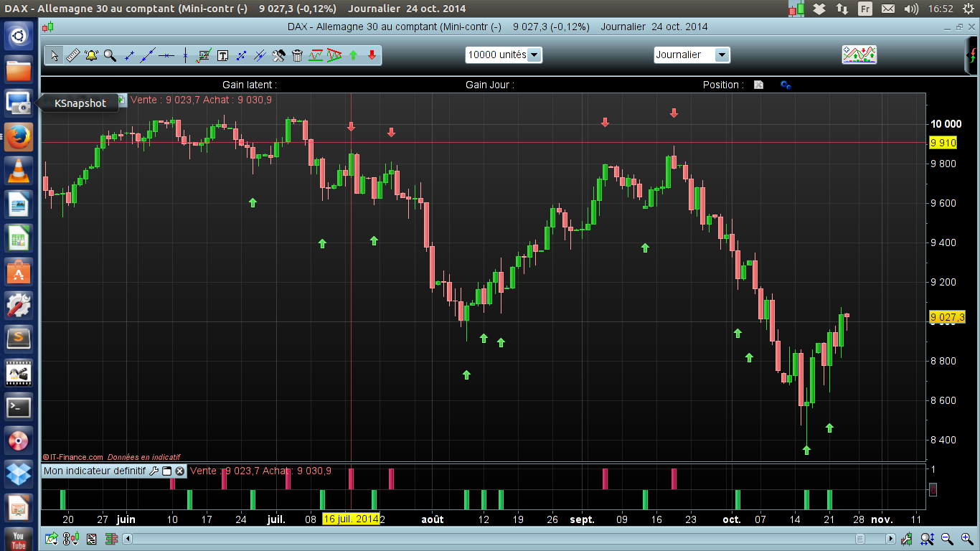
Task: Toggle the indicator panel window icon
Action: coord(166,471)
